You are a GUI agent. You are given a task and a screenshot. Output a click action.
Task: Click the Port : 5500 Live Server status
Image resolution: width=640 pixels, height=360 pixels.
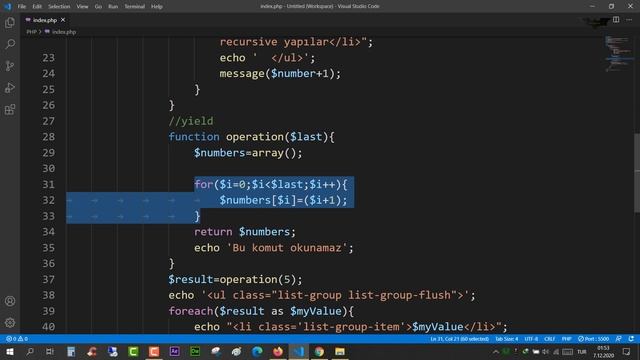click(593, 339)
